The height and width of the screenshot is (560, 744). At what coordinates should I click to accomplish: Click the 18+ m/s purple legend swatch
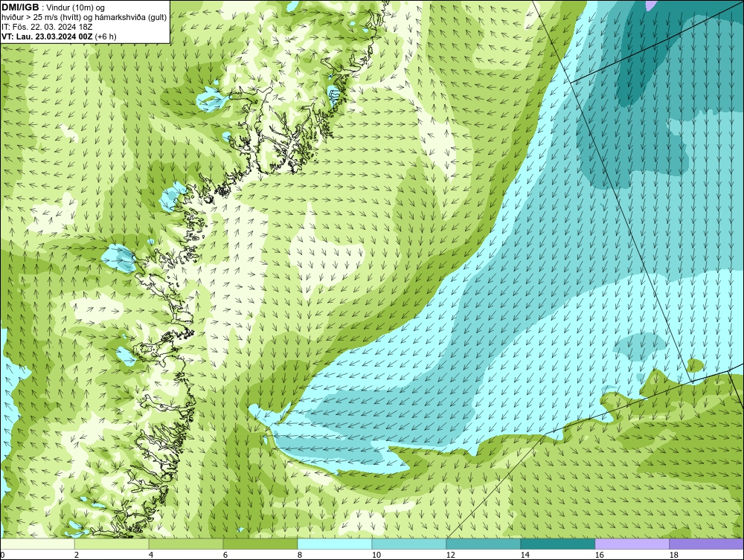706,544
